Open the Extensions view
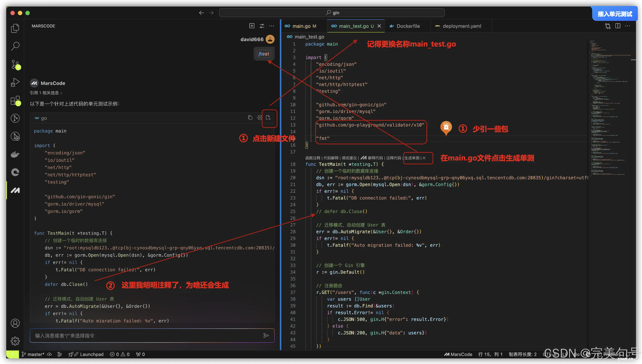The image size is (642, 364). coord(15,100)
